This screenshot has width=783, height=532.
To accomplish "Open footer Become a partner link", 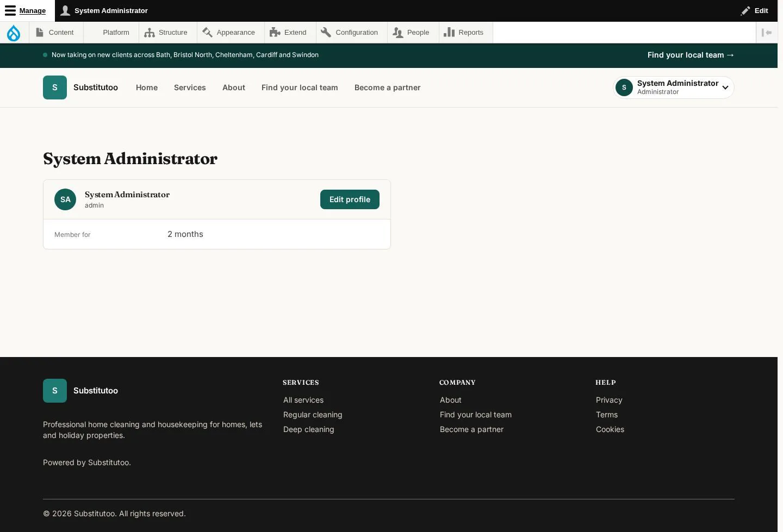I will click(472, 429).
